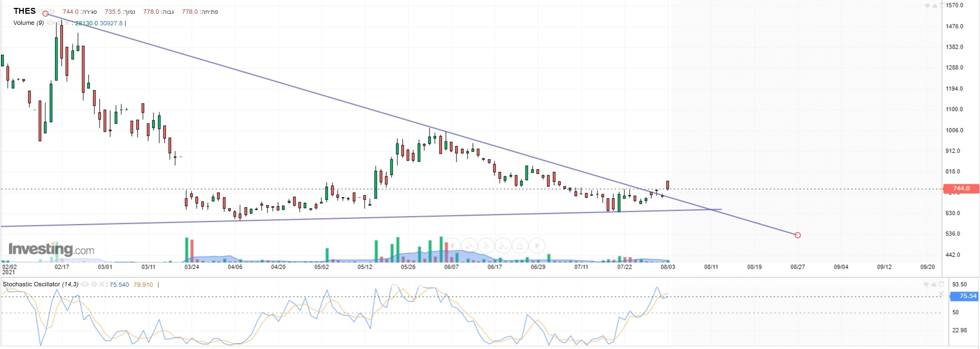980x349 pixels.
Task: Click the 536.0 price axis label
Action: point(953,234)
